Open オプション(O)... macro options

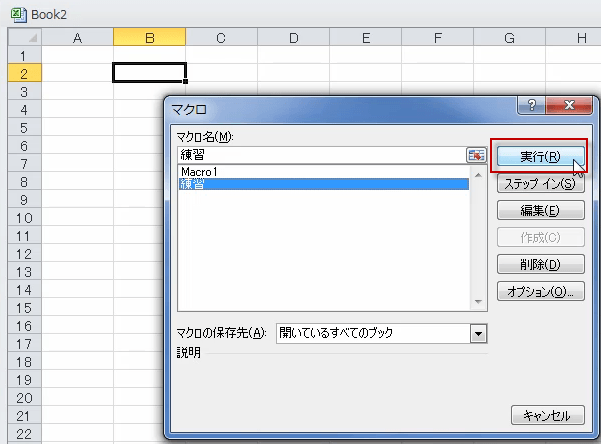coord(540,291)
